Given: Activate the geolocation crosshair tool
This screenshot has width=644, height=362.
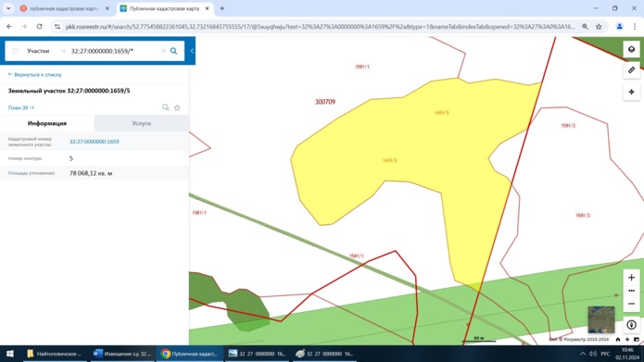Looking at the screenshot, I should tap(631, 92).
